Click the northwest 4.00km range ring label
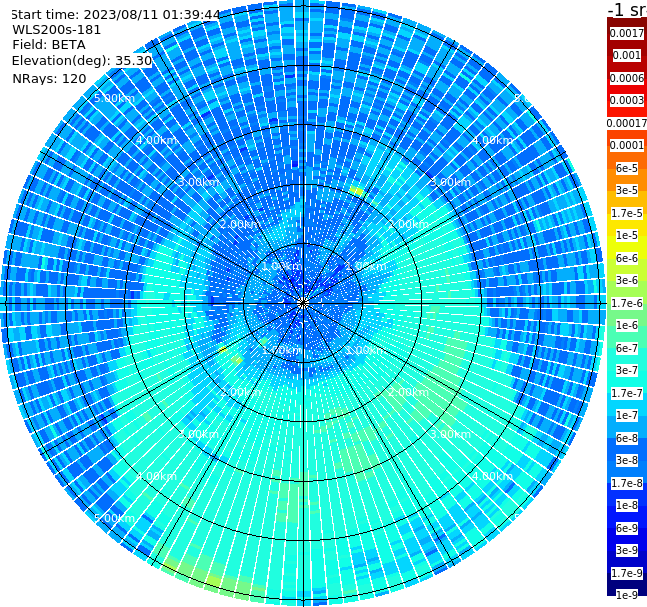 (x=156, y=140)
